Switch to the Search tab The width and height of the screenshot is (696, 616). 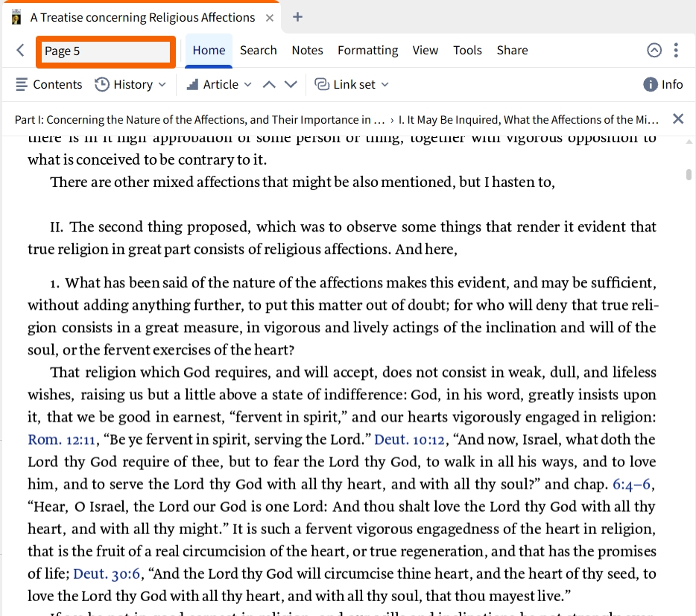(259, 50)
